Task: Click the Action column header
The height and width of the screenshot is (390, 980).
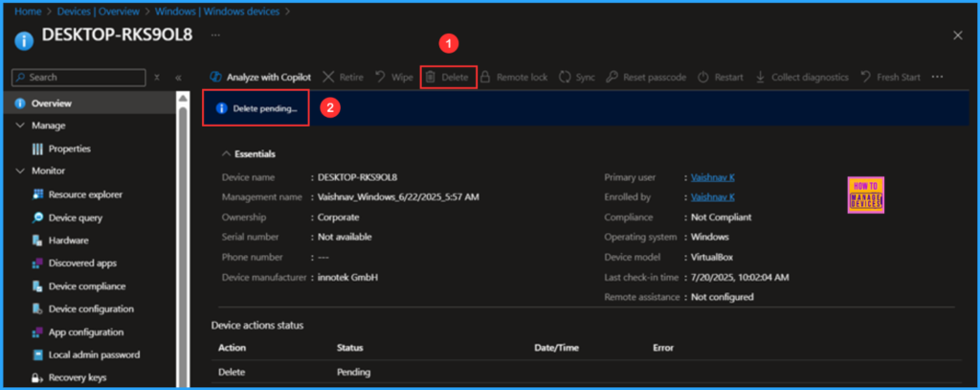Action: point(232,348)
